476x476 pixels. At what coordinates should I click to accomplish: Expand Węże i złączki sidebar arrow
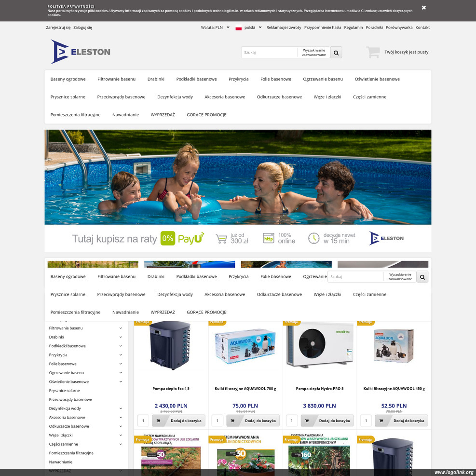pyautogui.click(x=121, y=435)
